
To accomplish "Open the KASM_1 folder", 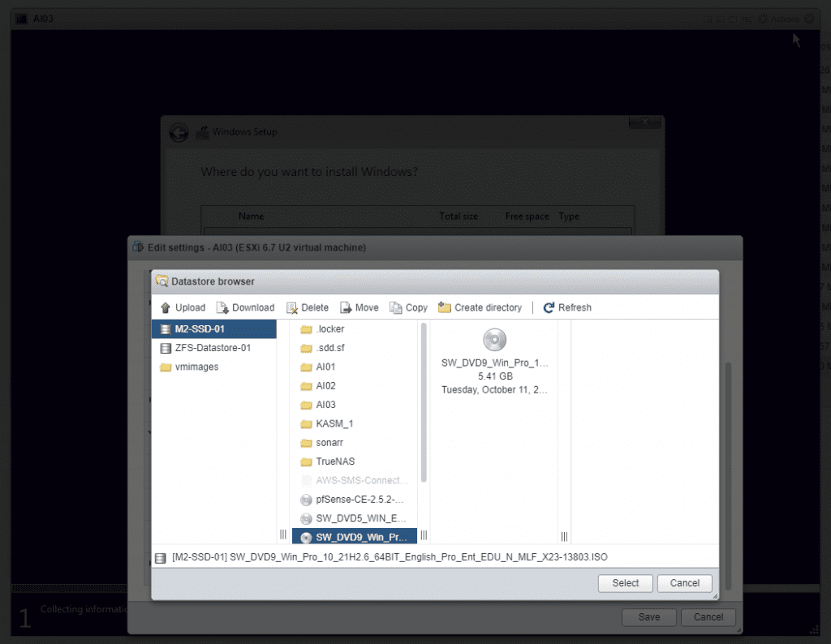I will [x=355, y=423].
